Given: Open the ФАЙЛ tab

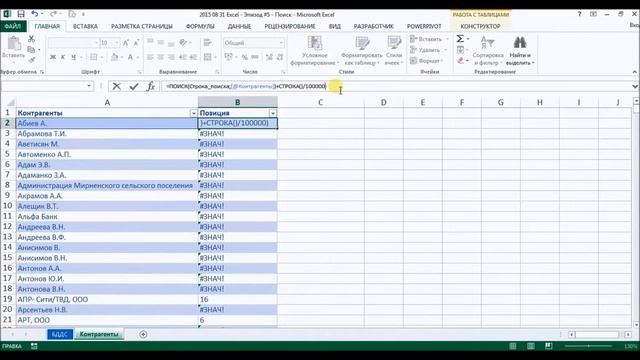Looking at the screenshot, I should coord(13,26).
